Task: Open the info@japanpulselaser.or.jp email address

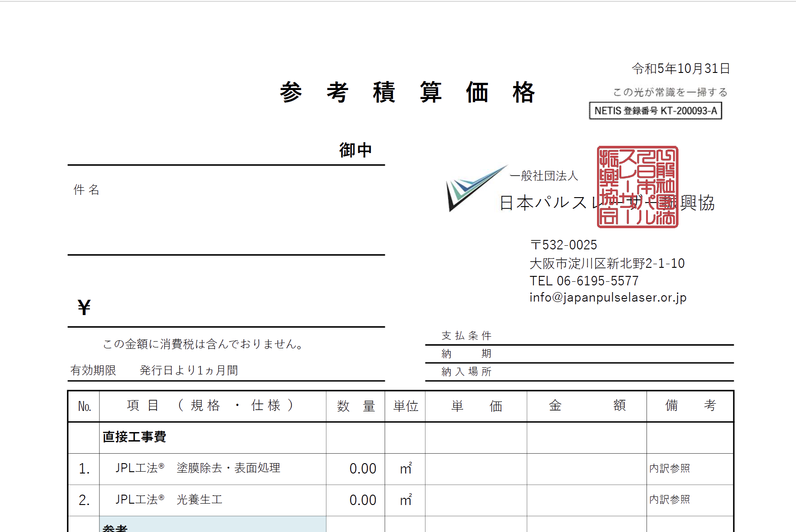Action: (608, 298)
